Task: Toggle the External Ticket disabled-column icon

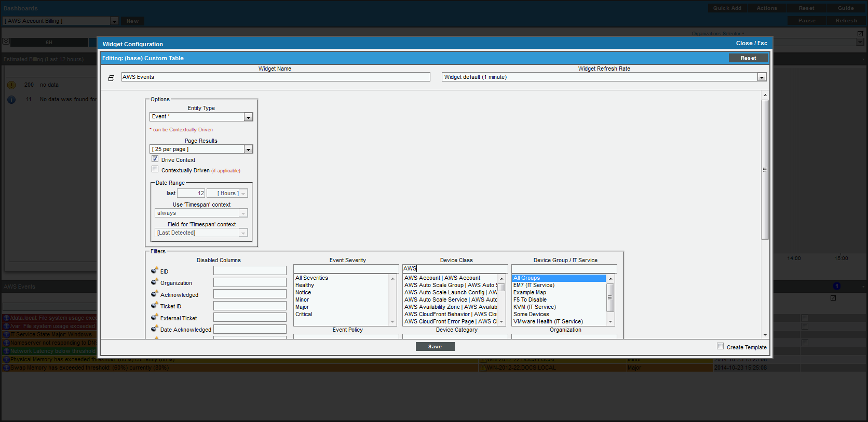Action: pos(154,317)
